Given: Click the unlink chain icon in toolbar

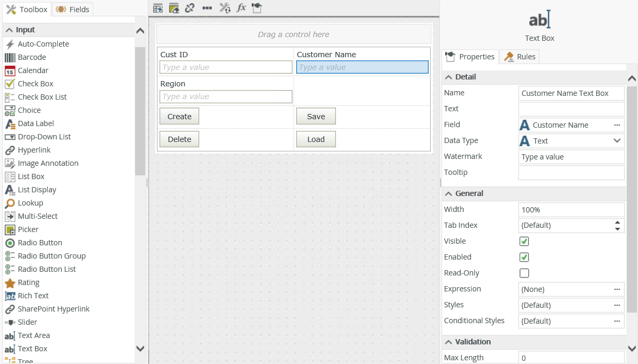Looking at the screenshot, I should click(190, 8).
